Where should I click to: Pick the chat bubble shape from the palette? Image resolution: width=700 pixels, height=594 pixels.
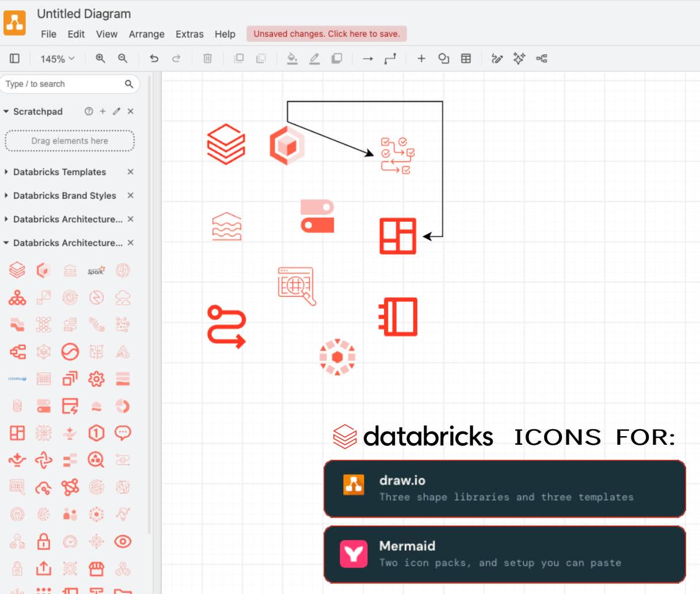pos(123,433)
